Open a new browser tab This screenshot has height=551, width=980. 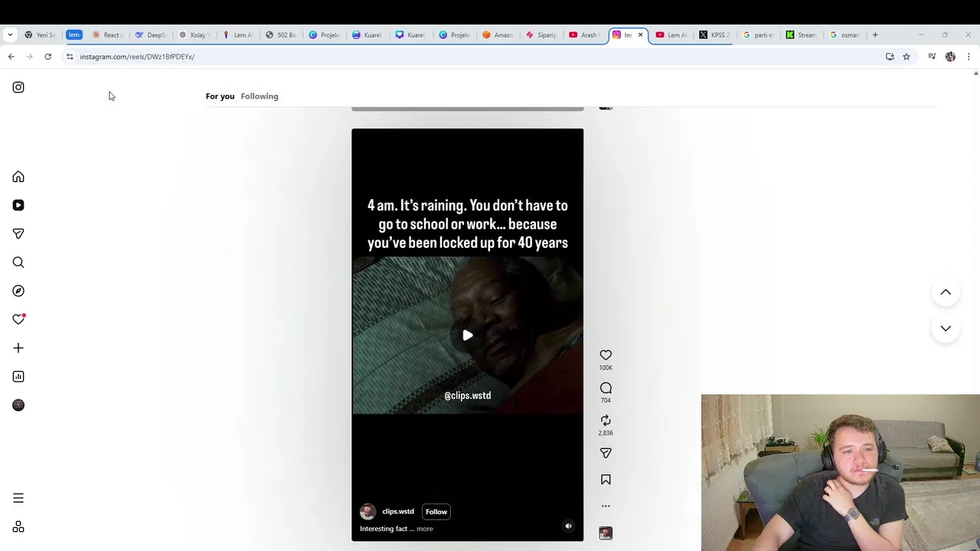click(x=875, y=34)
